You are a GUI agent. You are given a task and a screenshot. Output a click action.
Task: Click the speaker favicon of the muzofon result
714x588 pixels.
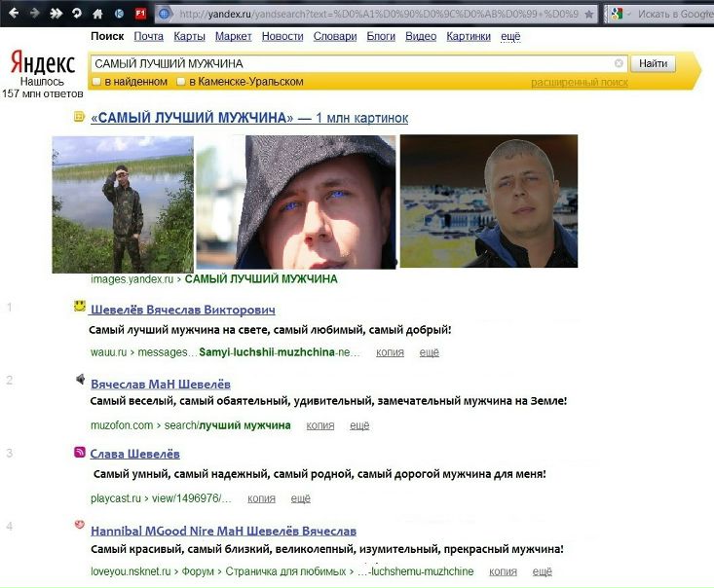[80, 380]
